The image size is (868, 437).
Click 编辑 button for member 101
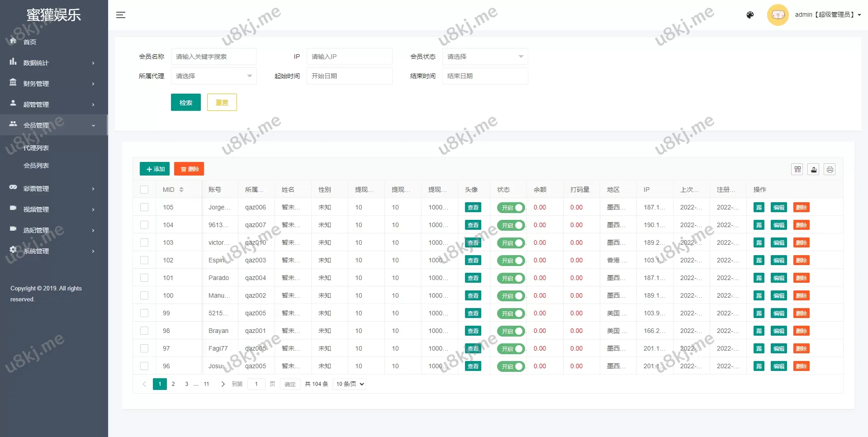pyautogui.click(x=778, y=278)
